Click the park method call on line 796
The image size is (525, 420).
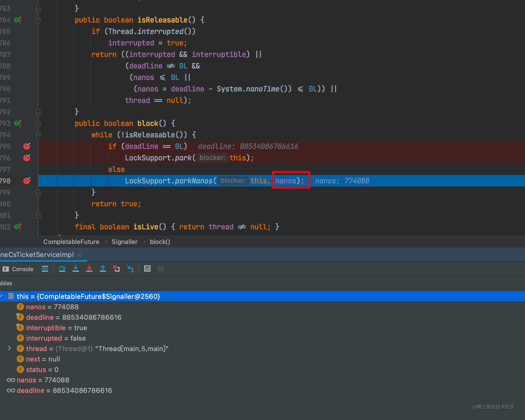183,158
